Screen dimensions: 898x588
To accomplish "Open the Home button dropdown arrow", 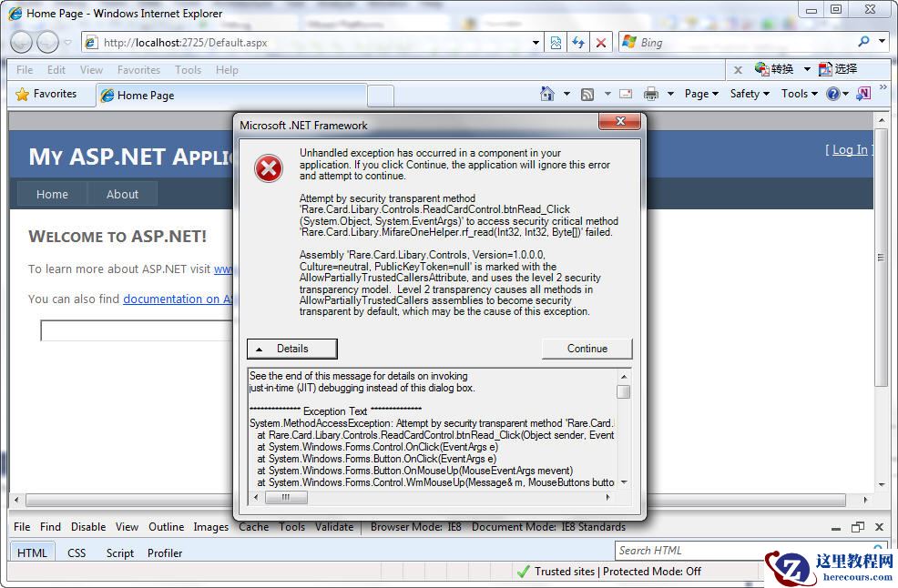I will point(566,94).
